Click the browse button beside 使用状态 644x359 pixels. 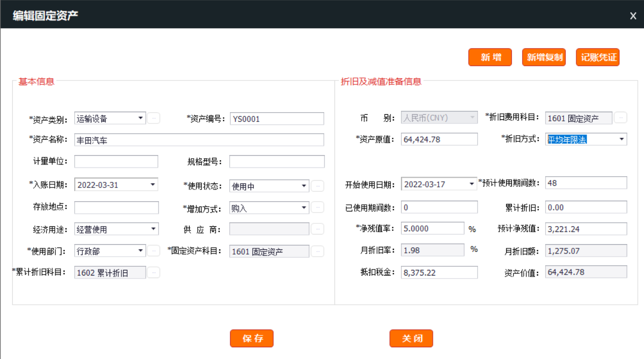pyautogui.click(x=318, y=186)
